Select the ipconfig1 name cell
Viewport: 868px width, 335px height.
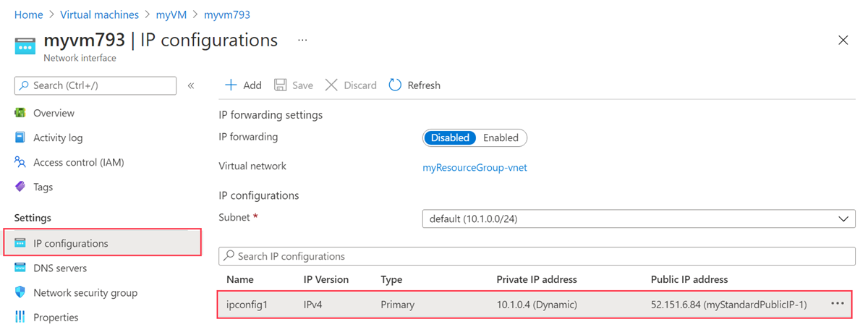pos(247,305)
